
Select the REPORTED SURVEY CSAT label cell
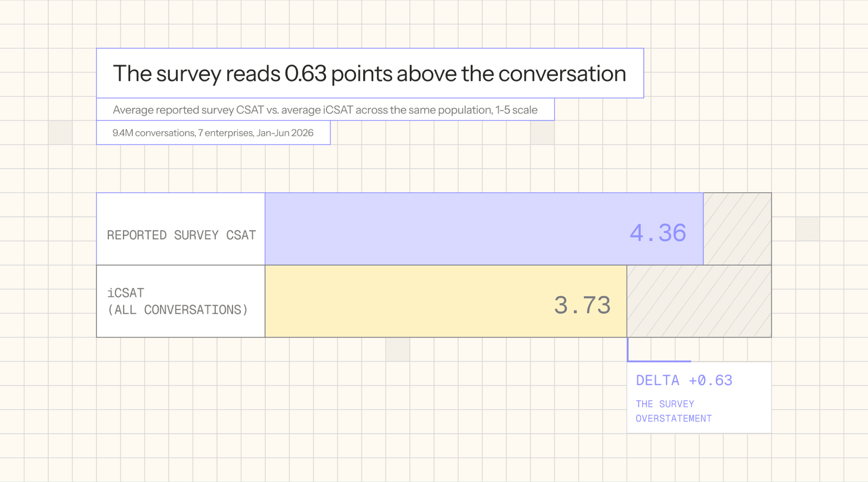(181, 229)
